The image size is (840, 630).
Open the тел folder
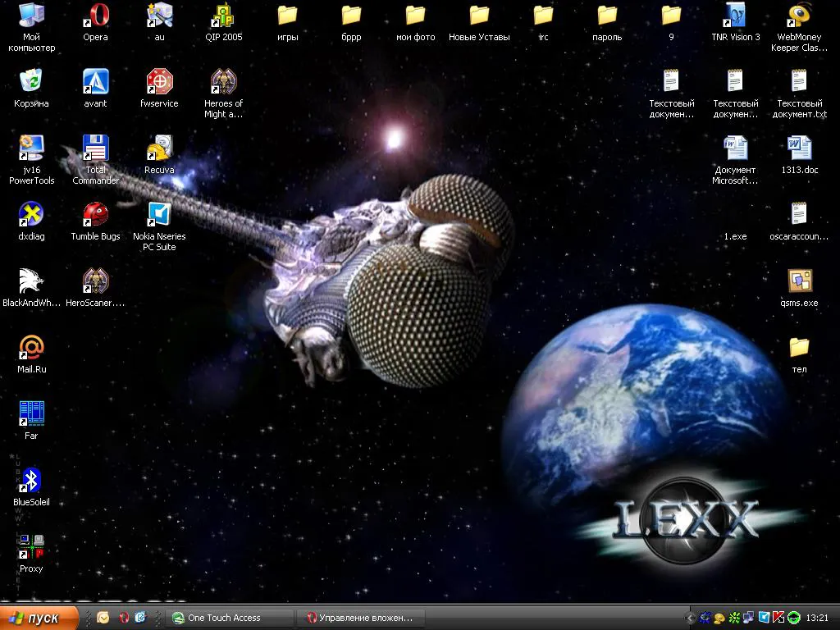pyautogui.click(x=799, y=354)
